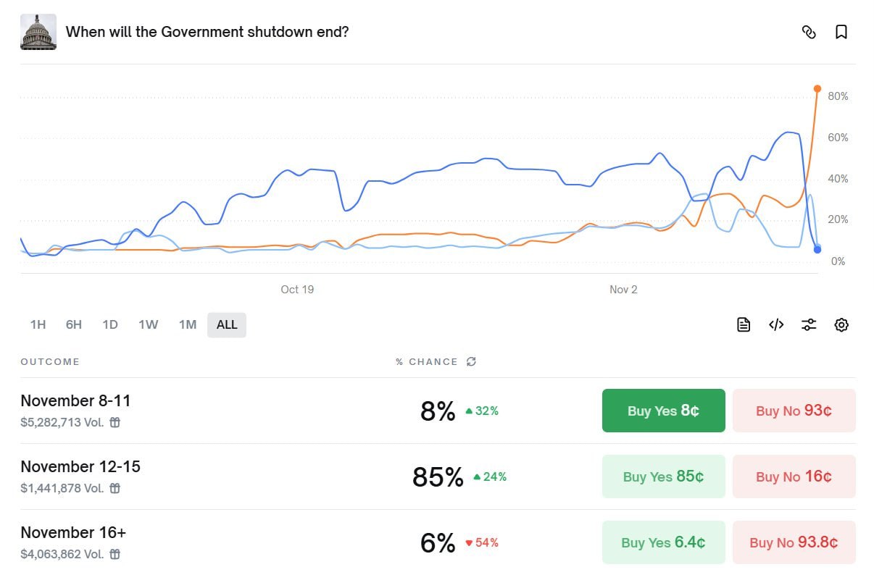Open chart filter sliders icon

(809, 324)
